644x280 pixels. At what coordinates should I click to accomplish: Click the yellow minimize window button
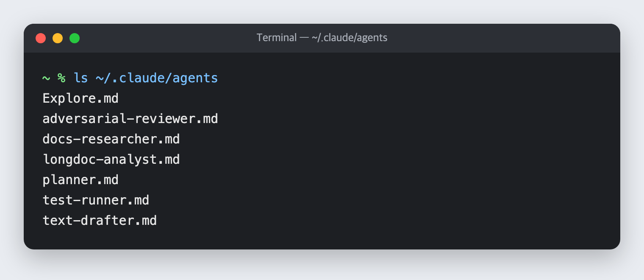(x=58, y=38)
